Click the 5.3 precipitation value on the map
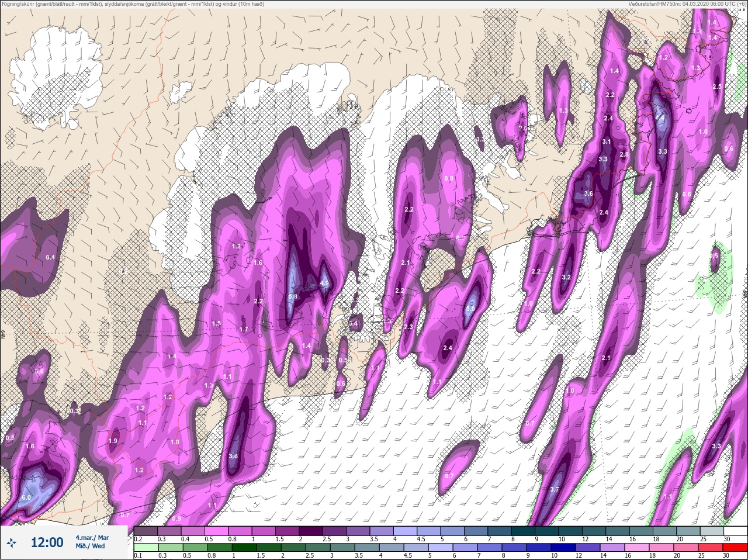Screen dimensions: 748x560 point(293,297)
